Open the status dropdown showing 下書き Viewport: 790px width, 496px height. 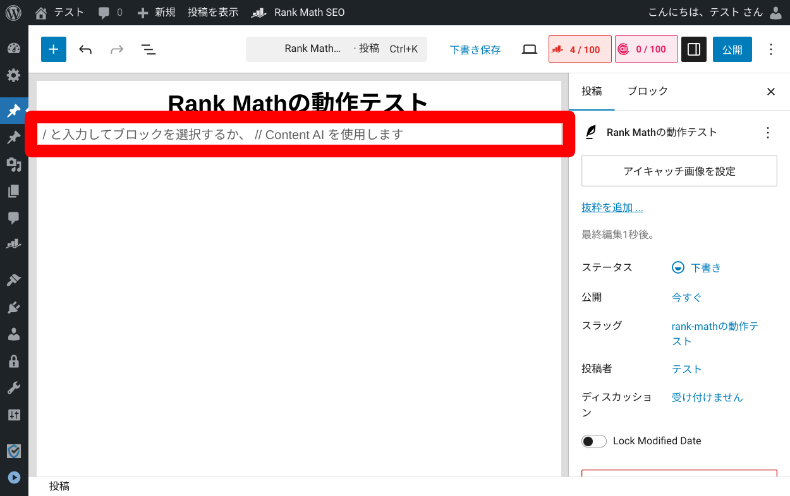(697, 268)
